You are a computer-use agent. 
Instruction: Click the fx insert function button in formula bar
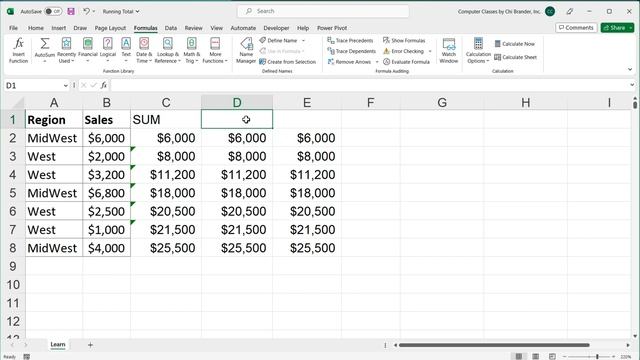(104, 85)
